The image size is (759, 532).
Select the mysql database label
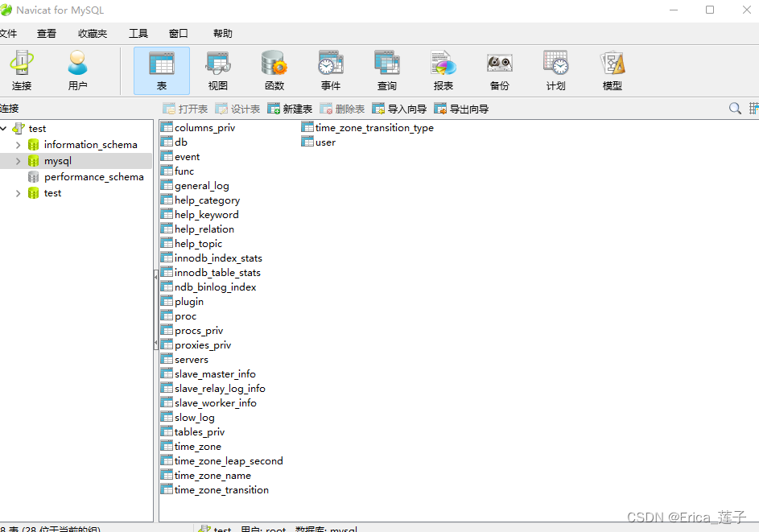click(x=58, y=161)
